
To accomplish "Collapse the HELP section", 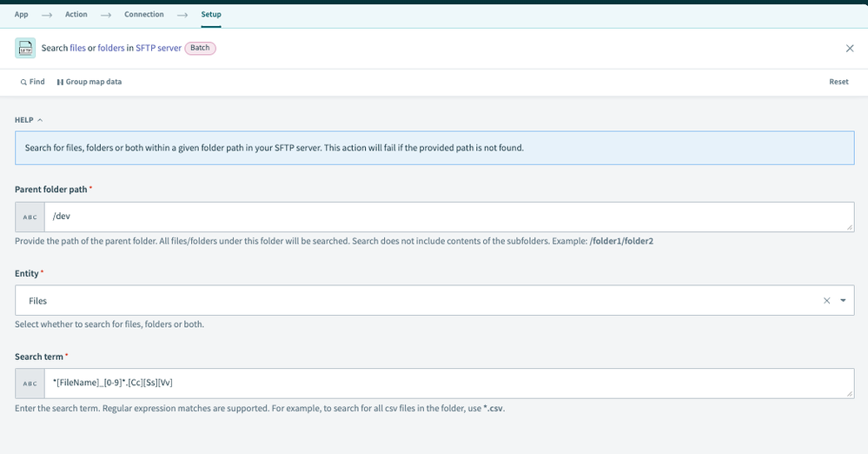I will [x=29, y=120].
